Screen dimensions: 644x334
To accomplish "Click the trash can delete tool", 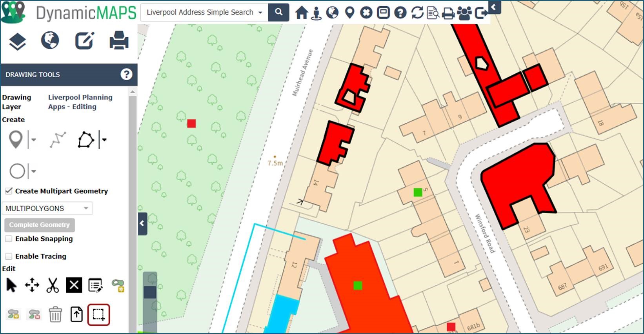I will coord(55,314).
